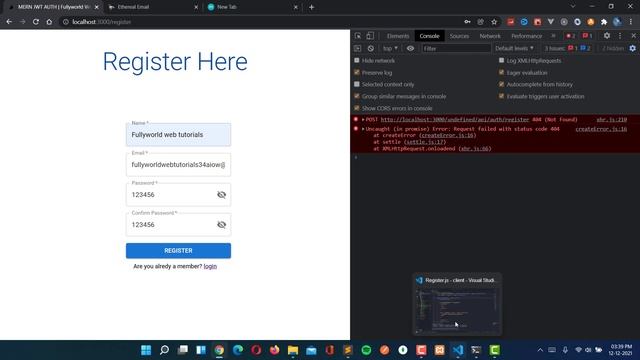The height and width of the screenshot is (360, 640).
Task: Toggle Autocomplete from history checkbox
Action: point(502,84)
